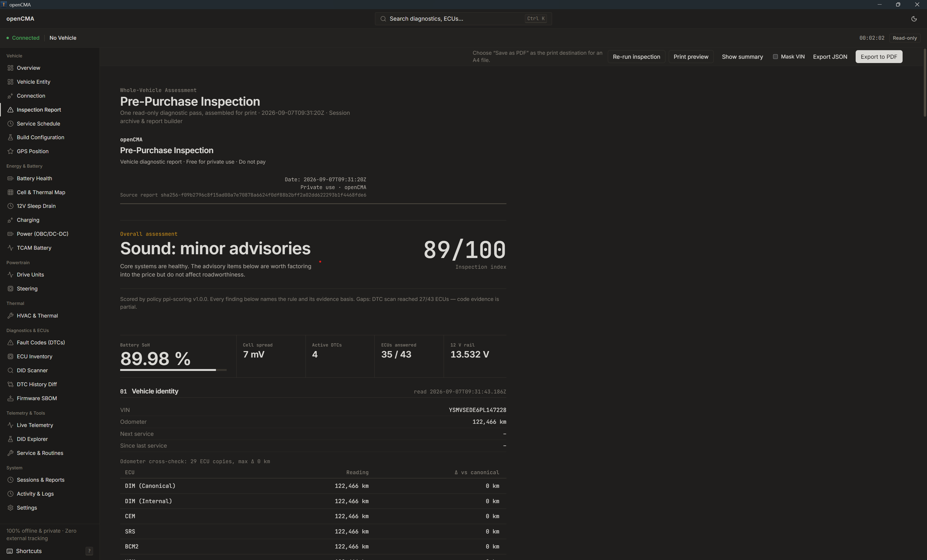927x560 pixels.
Task: Click the page vertical scrollbar
Action: click(925, 83)
